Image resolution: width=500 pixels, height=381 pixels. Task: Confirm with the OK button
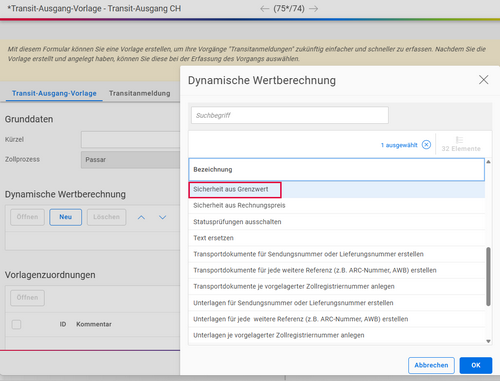click(476, 365)
